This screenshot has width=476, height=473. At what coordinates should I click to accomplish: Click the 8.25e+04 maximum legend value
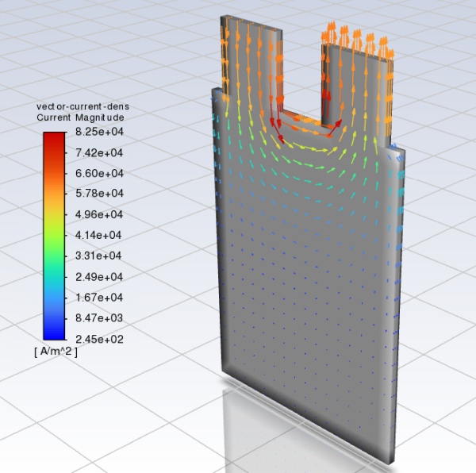click(99, 132)
